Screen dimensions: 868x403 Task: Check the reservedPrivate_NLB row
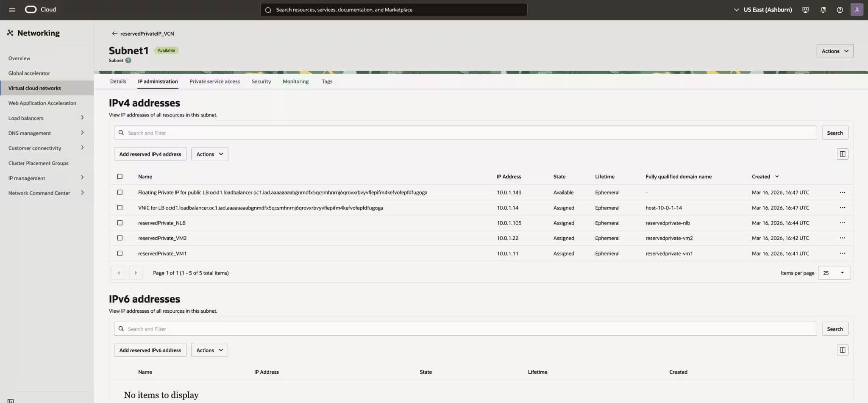120,223
